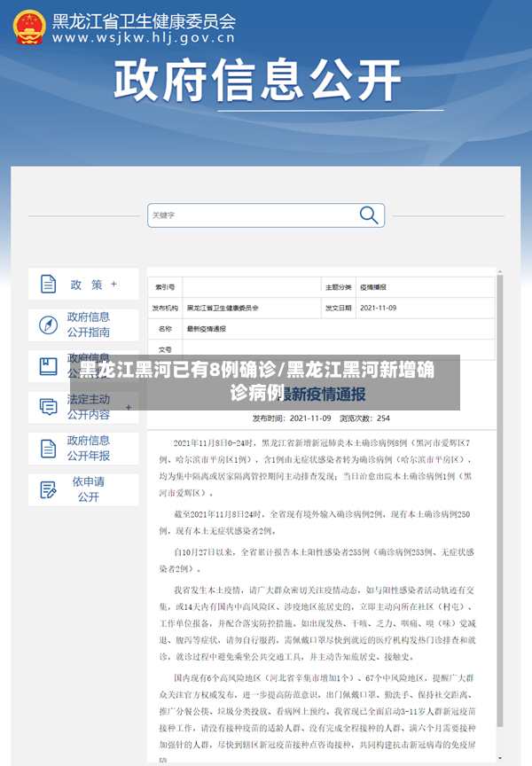
Task: Expand 法定主动公开内容 plus sign
Action: pos(129,407)
